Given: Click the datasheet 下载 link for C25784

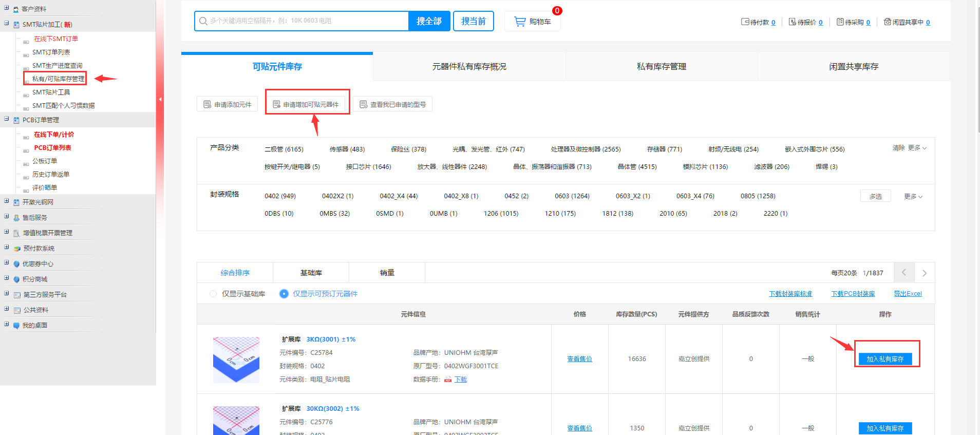Looking at the screenshot, I should 461,380.
